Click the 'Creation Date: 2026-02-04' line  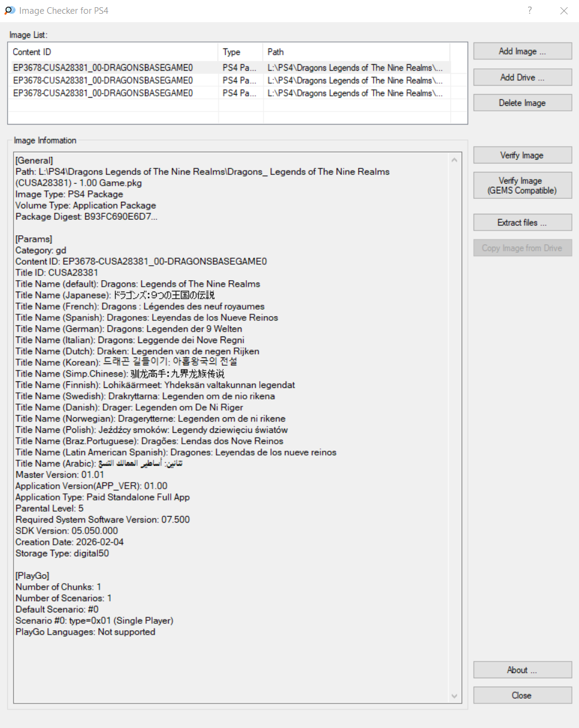(69, 542)
